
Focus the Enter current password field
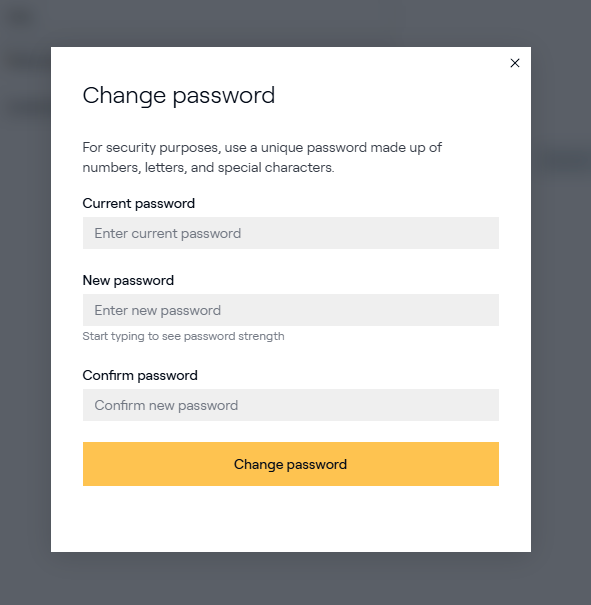click(x=290, y=233)
